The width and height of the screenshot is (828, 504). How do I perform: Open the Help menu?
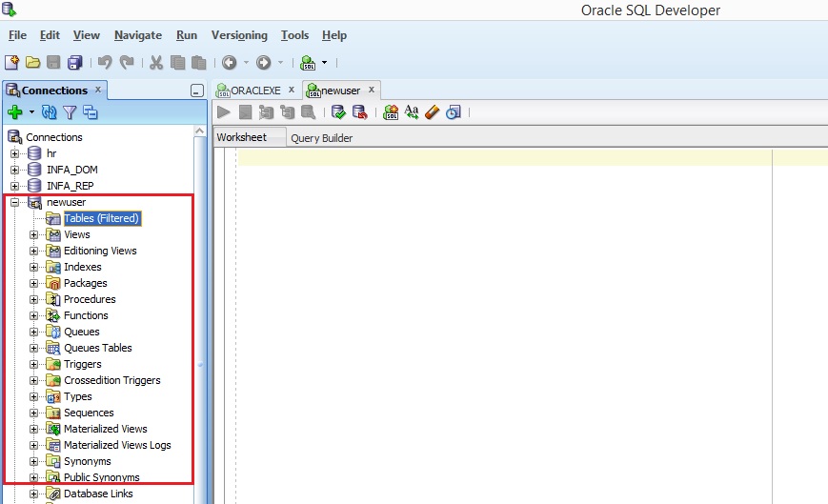click(334, 35)
